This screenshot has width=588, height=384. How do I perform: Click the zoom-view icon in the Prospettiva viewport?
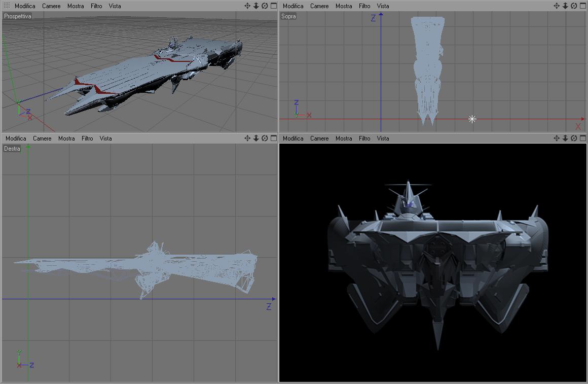[x=256, y=6]
